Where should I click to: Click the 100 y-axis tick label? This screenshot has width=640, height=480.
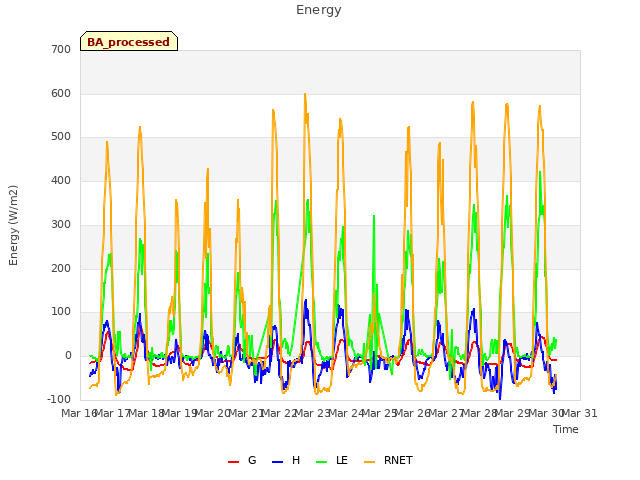click(x=61, y=312)
